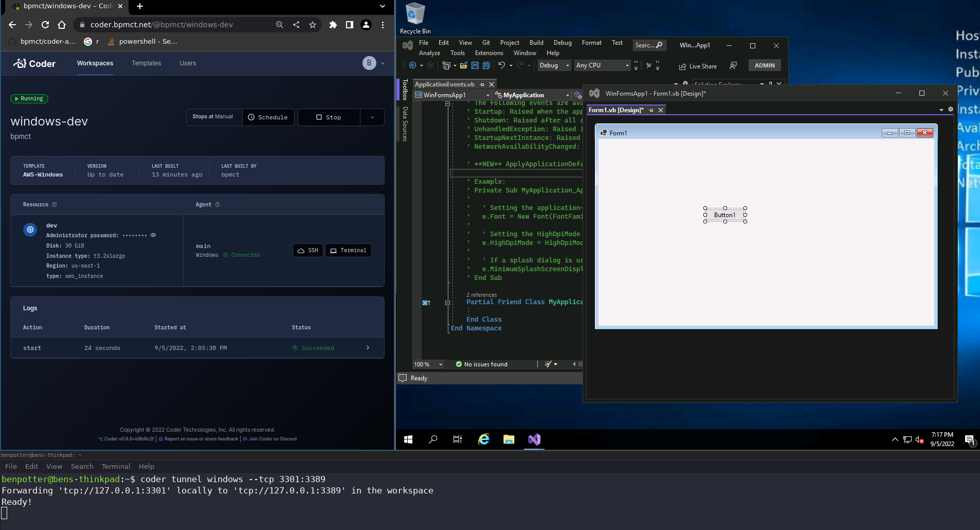Click the Open File folder icon in Visual Studio
Viewport: 980px width, 530px height.
click(x=464, y=65)
